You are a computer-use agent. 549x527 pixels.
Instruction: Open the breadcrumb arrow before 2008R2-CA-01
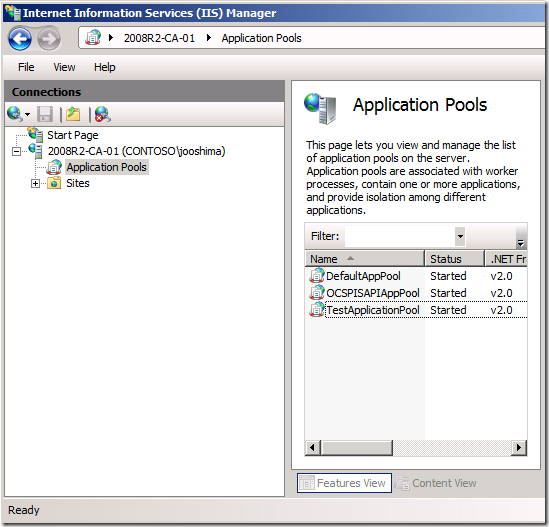point(111,37)
